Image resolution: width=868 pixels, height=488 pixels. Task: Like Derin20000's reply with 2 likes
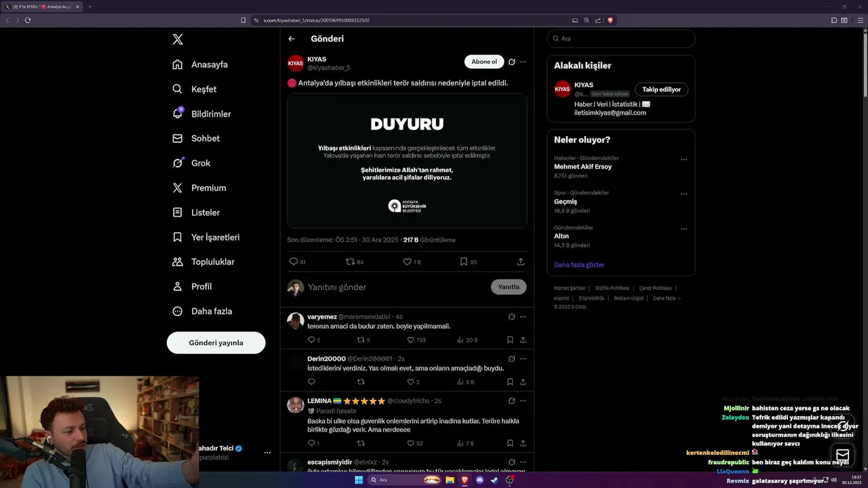411,382
